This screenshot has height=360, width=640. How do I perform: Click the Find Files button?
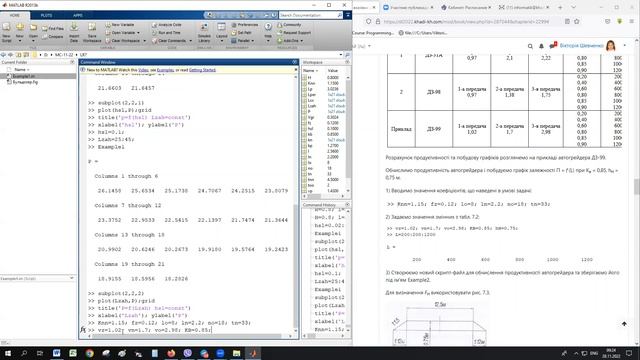[53, 29]
